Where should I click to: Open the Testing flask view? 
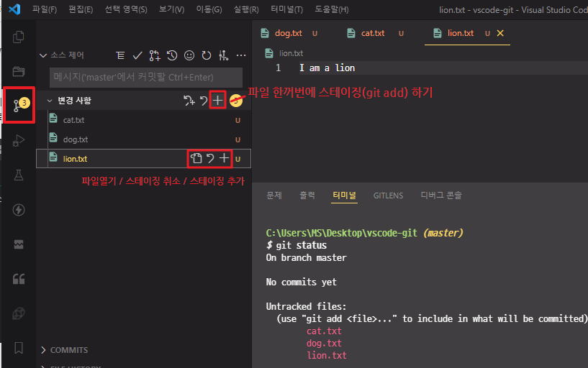click(19, 175)
